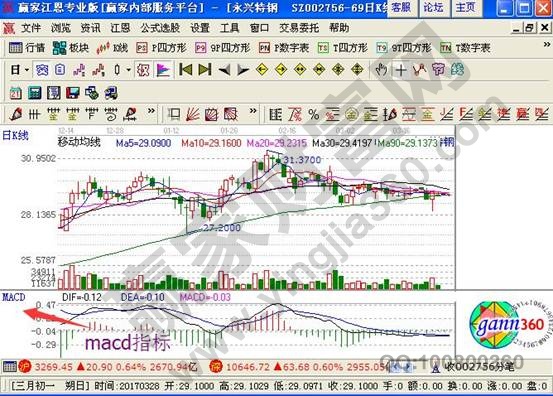The height and width of the screenshot is (396, 553).
Task: Jump to first bar with skip-back arrow
Action: click(x=186, y=70)
